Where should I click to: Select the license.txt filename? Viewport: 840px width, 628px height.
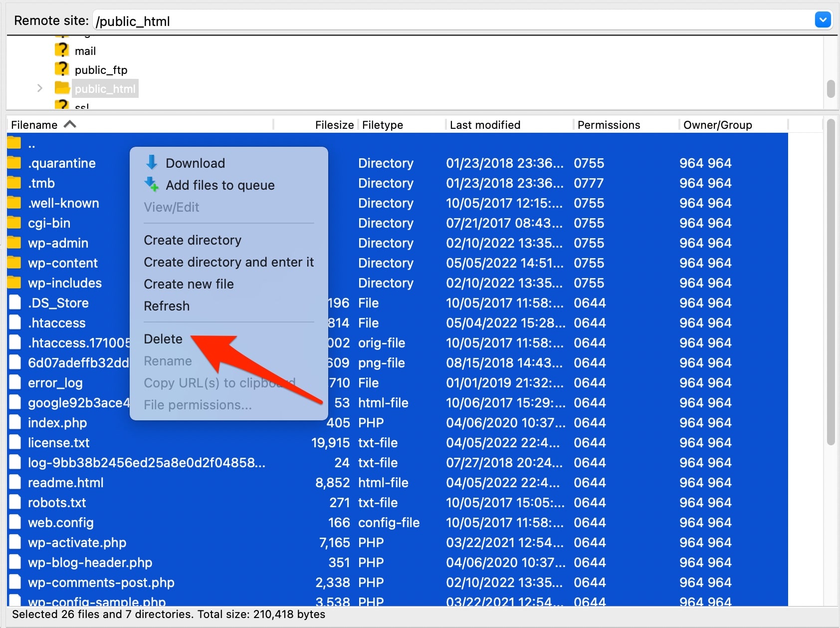coord(59,443)
